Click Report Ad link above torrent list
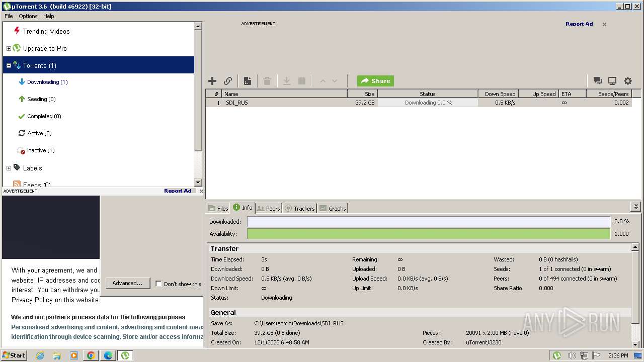 579,24
